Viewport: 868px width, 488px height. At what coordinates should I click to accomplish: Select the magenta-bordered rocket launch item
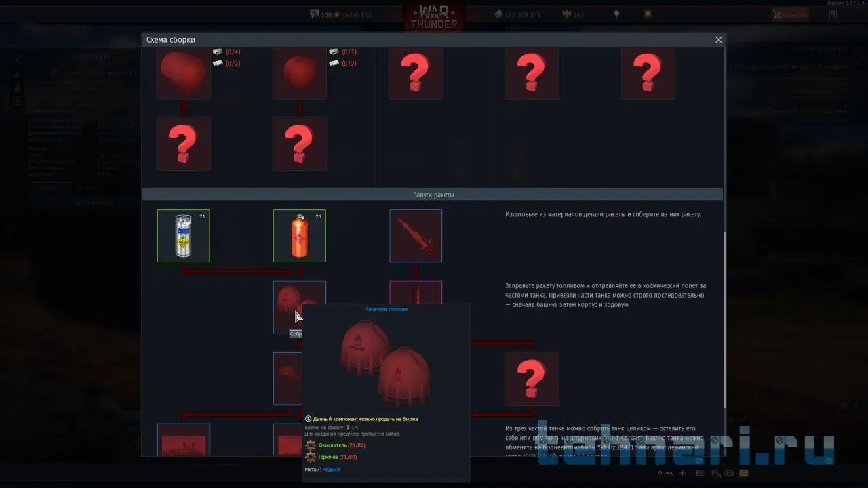416,293
